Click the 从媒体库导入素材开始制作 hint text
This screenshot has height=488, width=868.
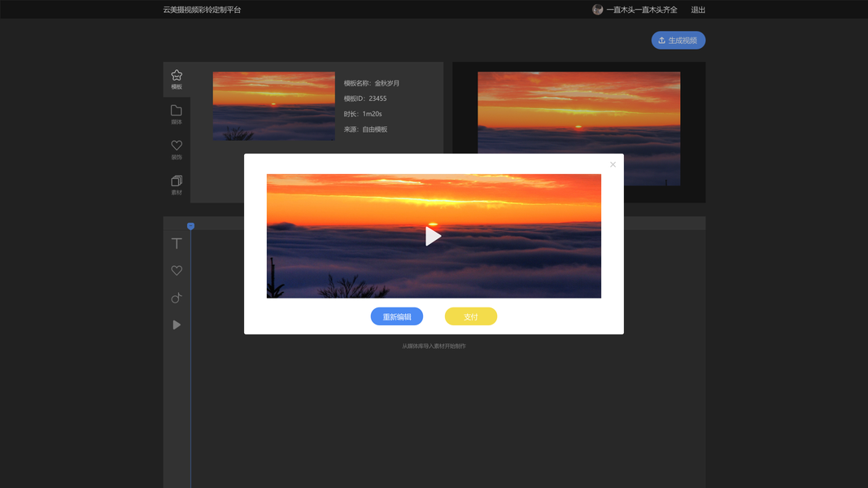click(x=434, y=346)
